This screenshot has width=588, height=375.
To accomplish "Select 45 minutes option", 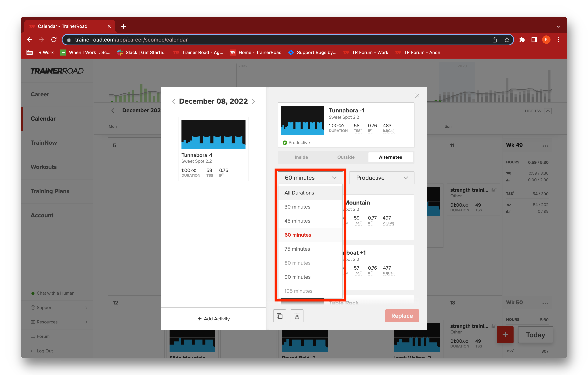I will click(310, 221).
